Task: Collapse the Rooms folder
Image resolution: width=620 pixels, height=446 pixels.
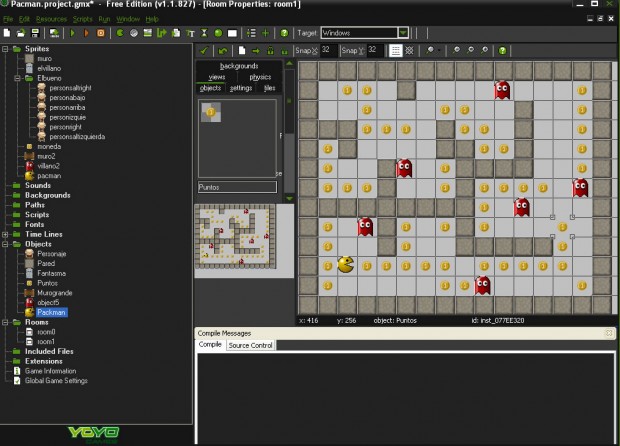Action: [5, 322]
